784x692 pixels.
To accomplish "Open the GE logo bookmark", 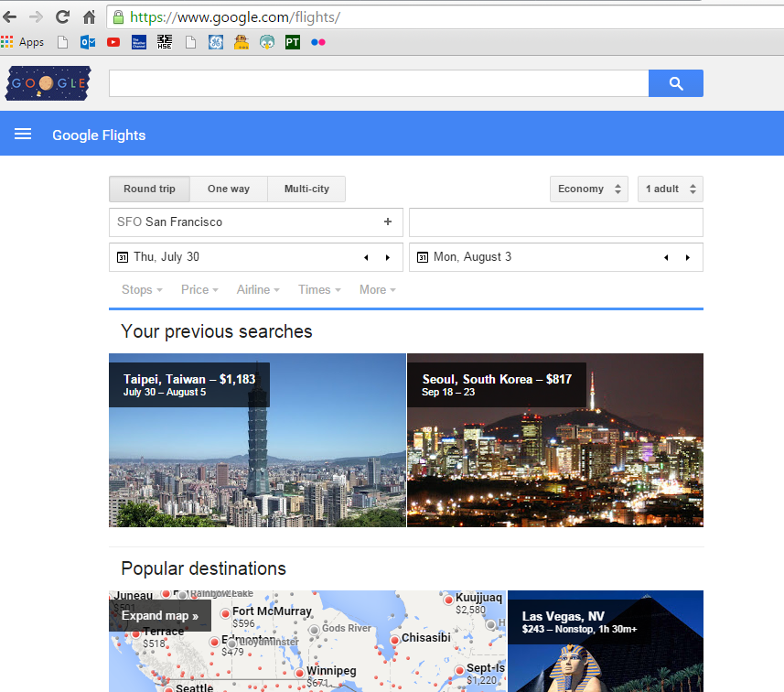I will point(216,42).
